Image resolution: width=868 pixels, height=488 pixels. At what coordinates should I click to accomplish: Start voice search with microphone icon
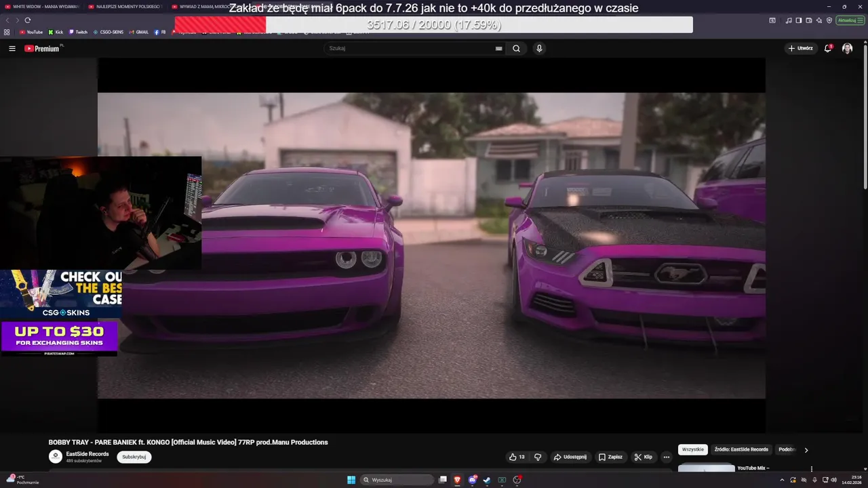539,48
